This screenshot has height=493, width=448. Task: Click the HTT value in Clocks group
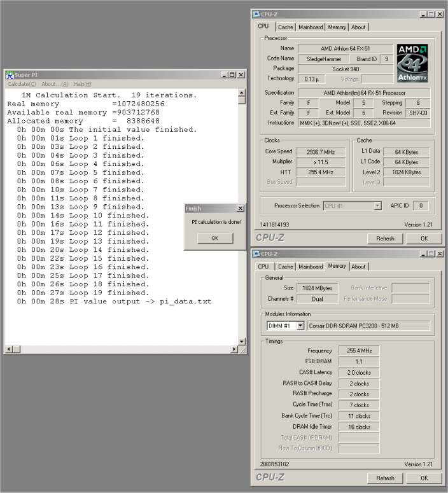coord(321,172)
